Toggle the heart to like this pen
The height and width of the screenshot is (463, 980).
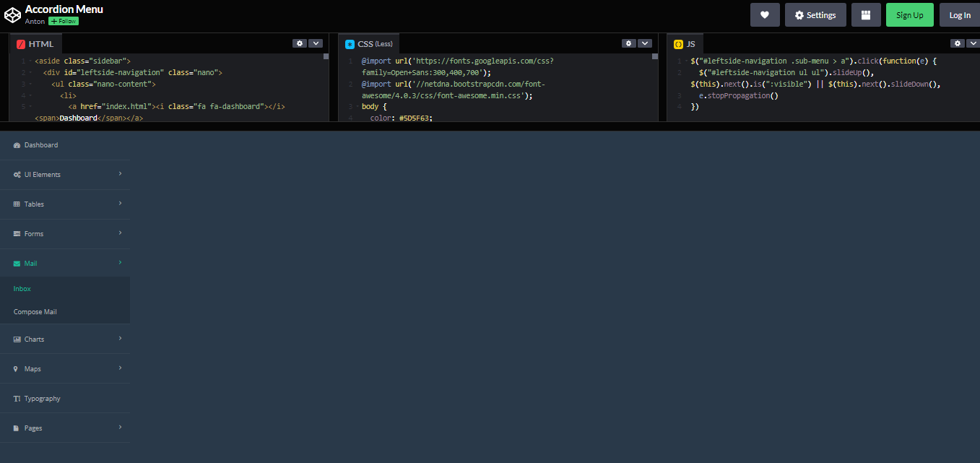765,14
